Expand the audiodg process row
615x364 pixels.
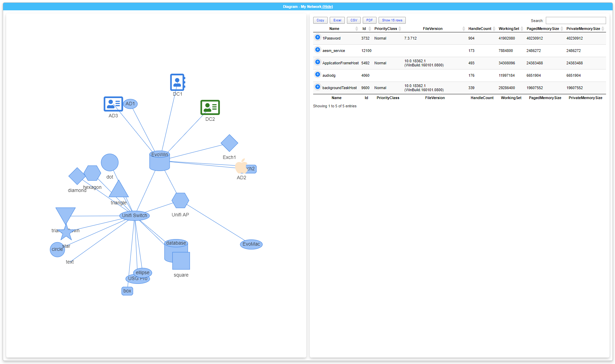click(317, 74)
